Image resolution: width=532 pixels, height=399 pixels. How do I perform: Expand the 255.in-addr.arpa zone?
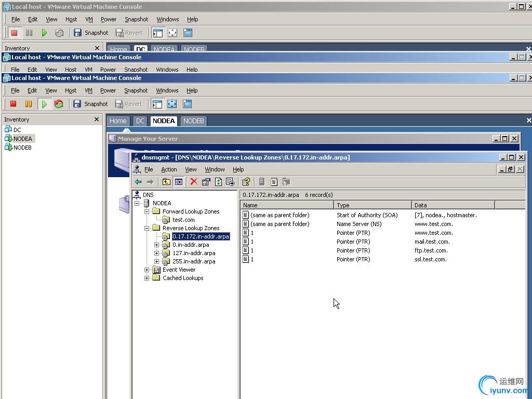156,261
